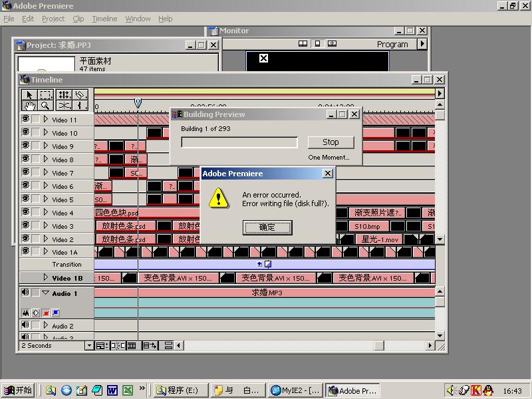532x399 pixels.
Task: Toggle Snap to Edges icon at Timeline bottom
Action: (118, 346)
